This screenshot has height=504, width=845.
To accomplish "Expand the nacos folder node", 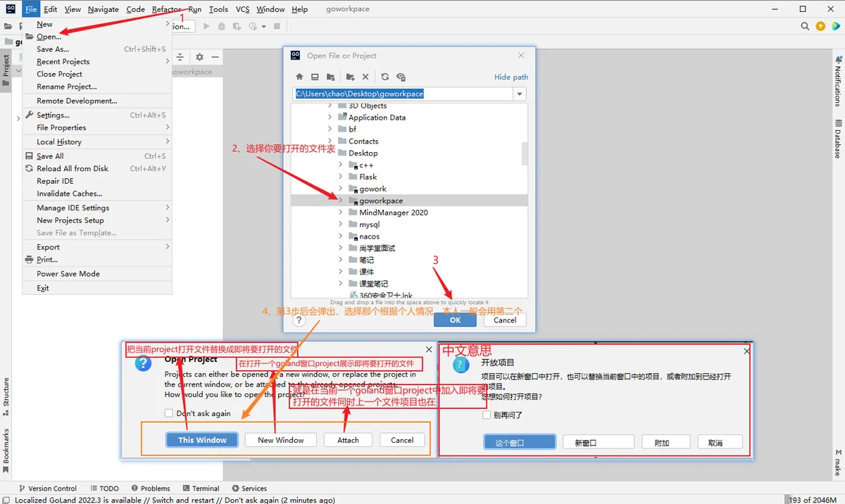I will (x=341, y=237).
